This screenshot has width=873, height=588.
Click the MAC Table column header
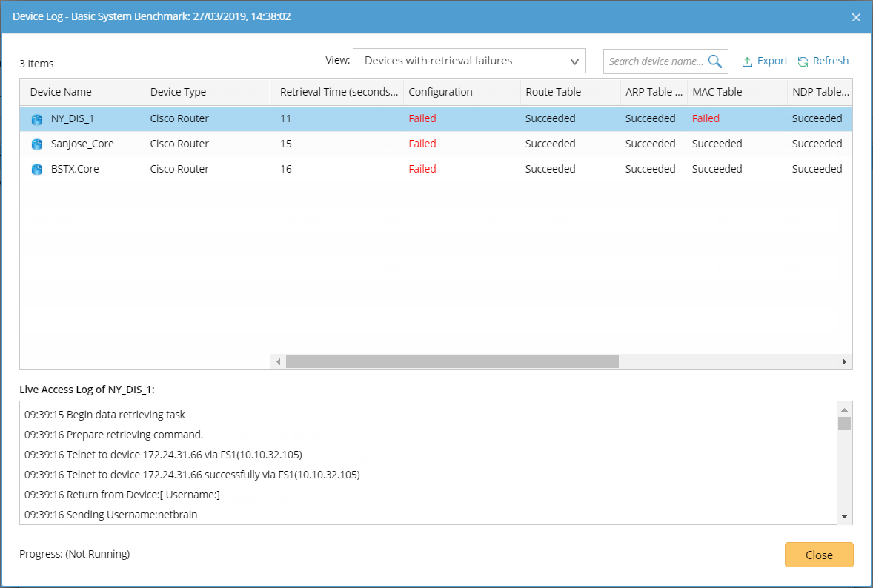(x=717, y=92)
